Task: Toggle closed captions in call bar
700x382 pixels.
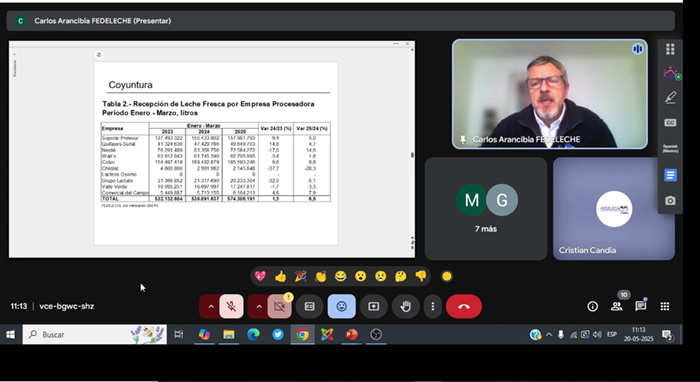Action: (x=309, y=306)
